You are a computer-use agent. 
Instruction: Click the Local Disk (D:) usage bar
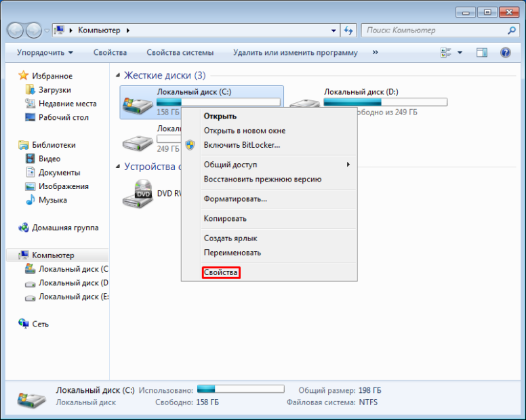coord(385,102)
